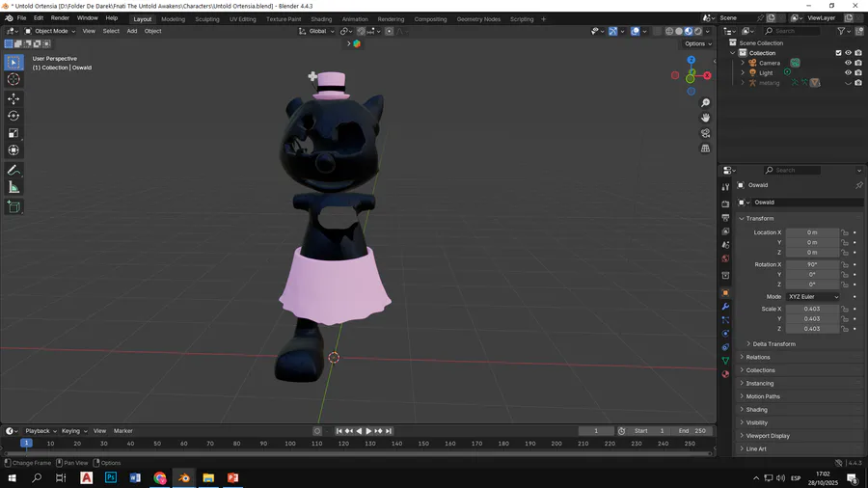Viewport: 868px width, 488px height.
Task: Toggle Collection exclude checkbox in outliner
Action: point(838,53)
